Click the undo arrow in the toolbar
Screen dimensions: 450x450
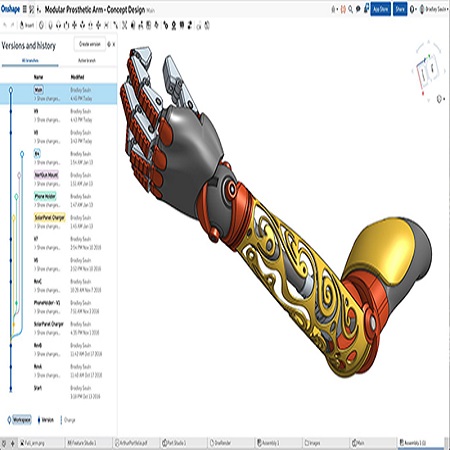5,25
